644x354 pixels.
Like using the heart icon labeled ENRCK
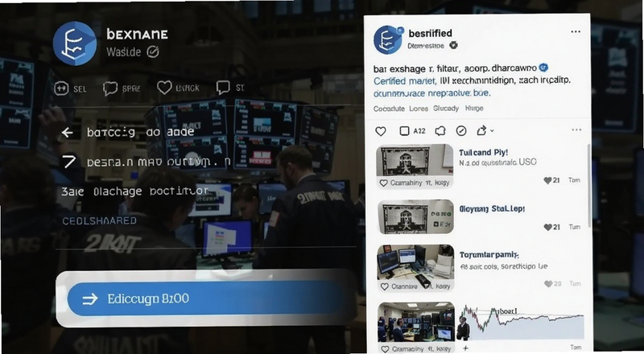click(164, 88)
